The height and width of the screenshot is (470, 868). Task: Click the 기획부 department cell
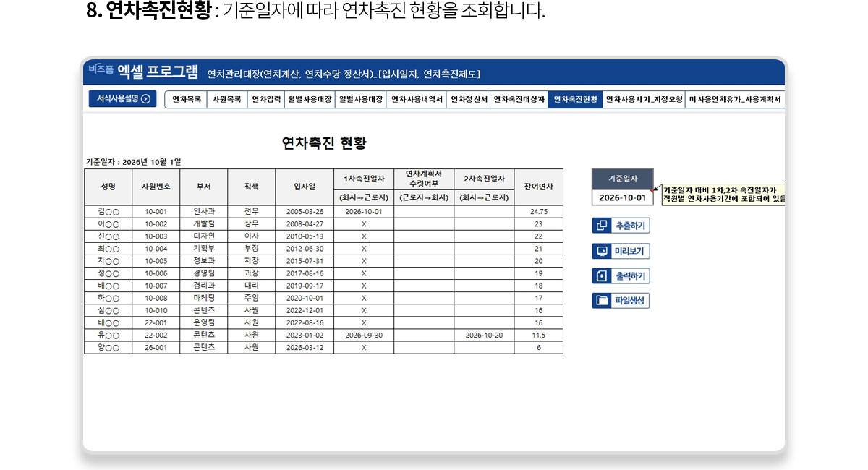204,249
